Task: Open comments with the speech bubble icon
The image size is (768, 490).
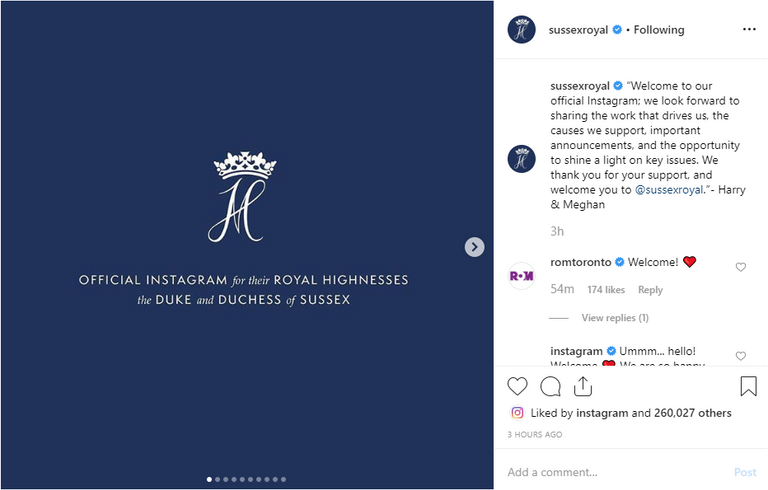Action: (551, 386)
